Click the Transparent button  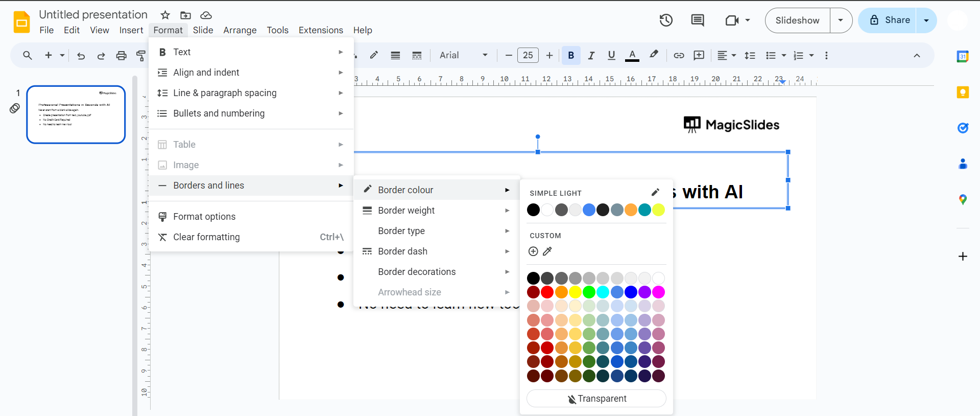pos(596,399)
